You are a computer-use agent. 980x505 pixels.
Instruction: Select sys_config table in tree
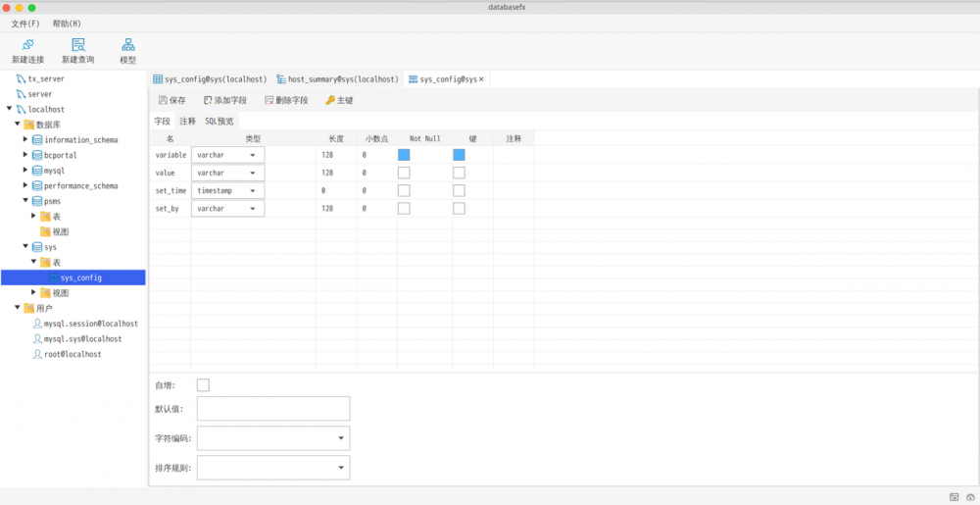point(73,278)
